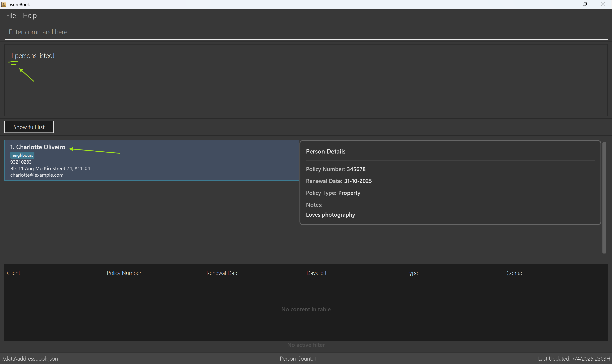This screenshot has height=364, width=612.
Task: Click the Last Updated timestamp
Action: [x=574, y=359]
